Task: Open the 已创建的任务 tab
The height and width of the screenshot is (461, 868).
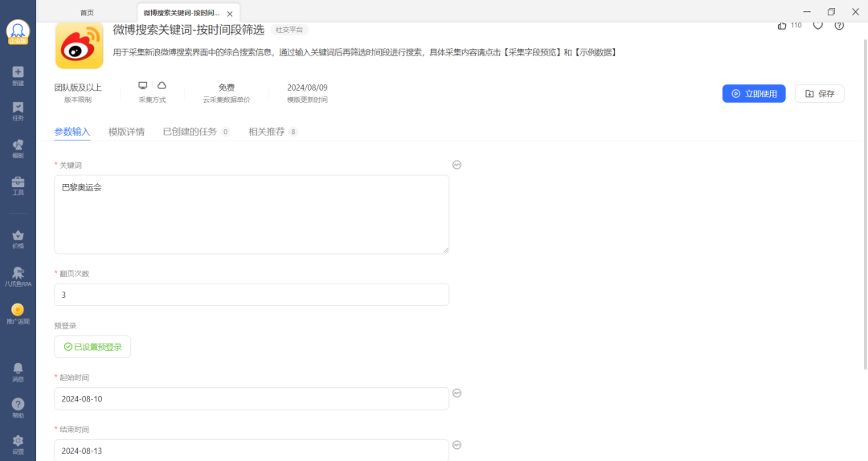Action: [196, 132]
